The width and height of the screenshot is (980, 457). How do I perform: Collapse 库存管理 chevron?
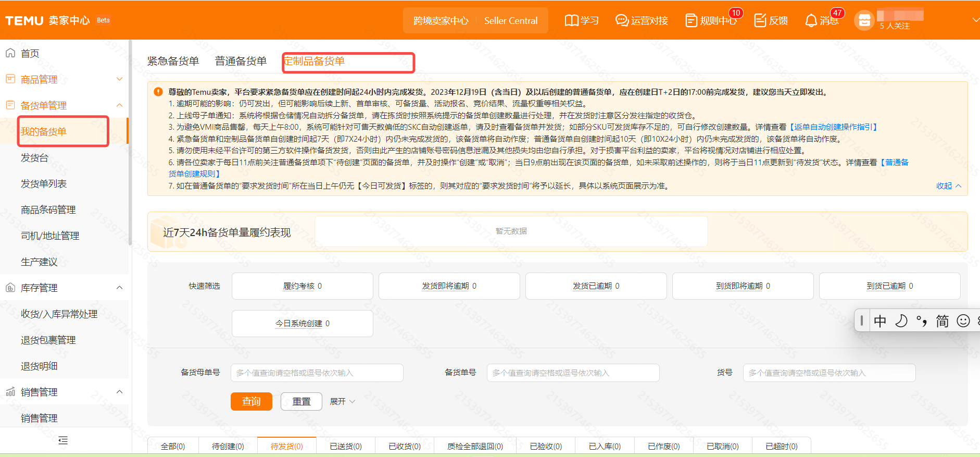click(x=119, y=288)
